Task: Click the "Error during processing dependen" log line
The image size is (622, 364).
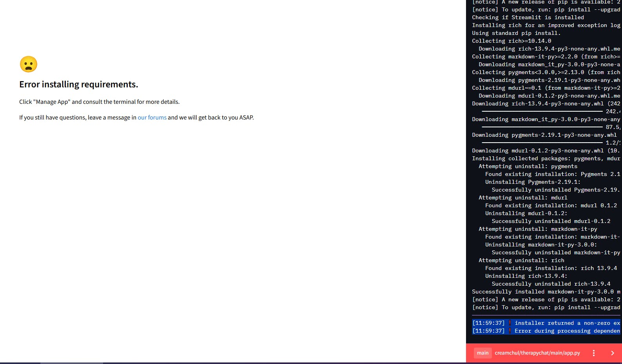Action: (546, 331)
